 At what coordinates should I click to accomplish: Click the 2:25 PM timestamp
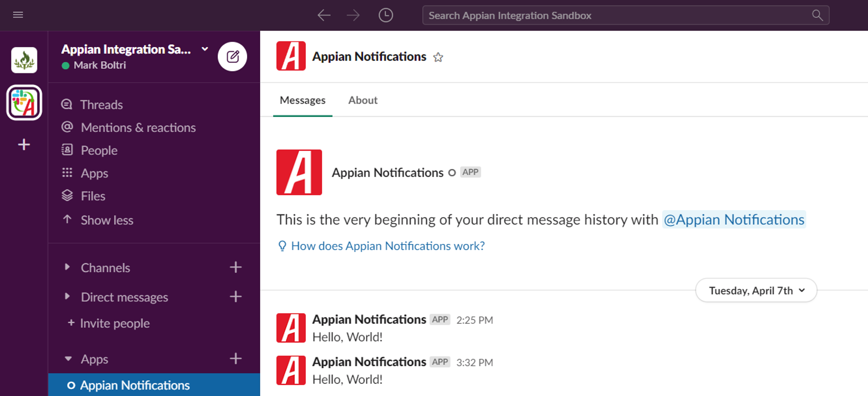point(474,320)
